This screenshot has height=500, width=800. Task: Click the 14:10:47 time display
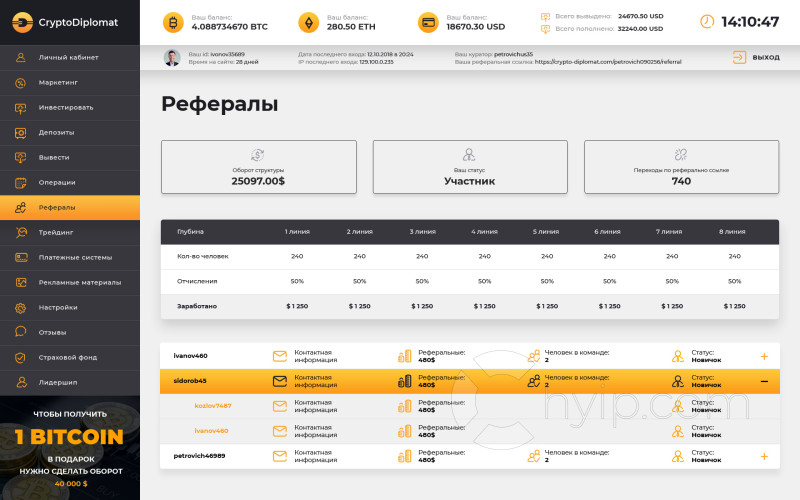pos(750,22)
